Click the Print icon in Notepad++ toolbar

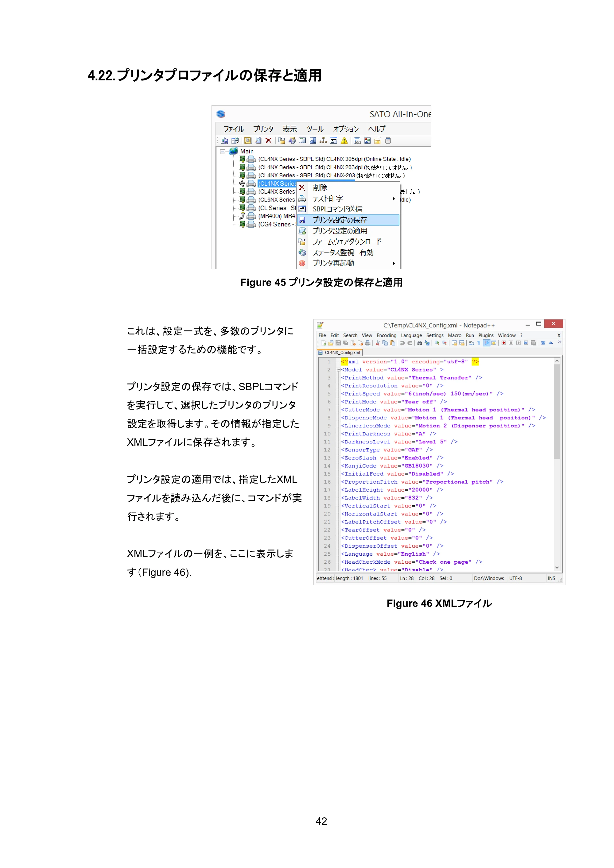point(368,343)
